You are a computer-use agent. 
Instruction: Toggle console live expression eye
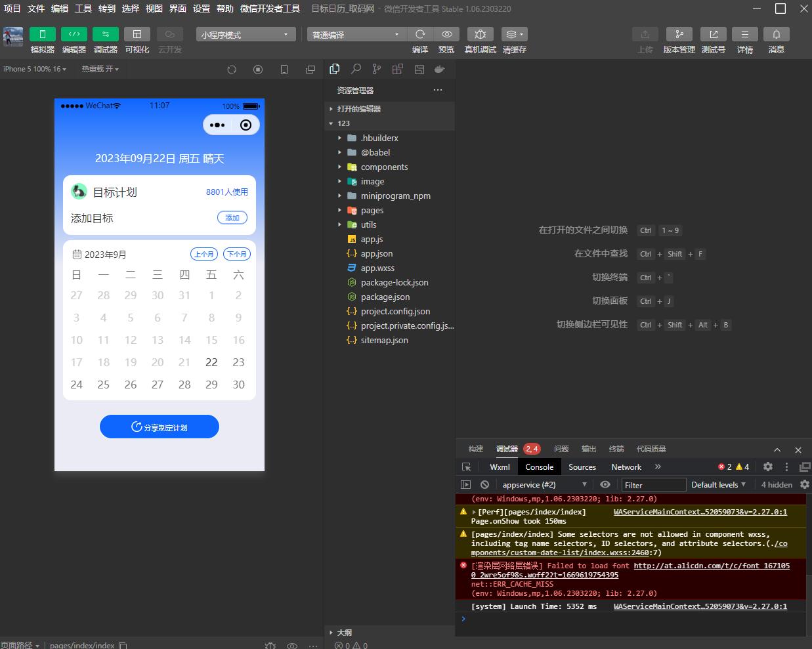(x=605, y=485)
